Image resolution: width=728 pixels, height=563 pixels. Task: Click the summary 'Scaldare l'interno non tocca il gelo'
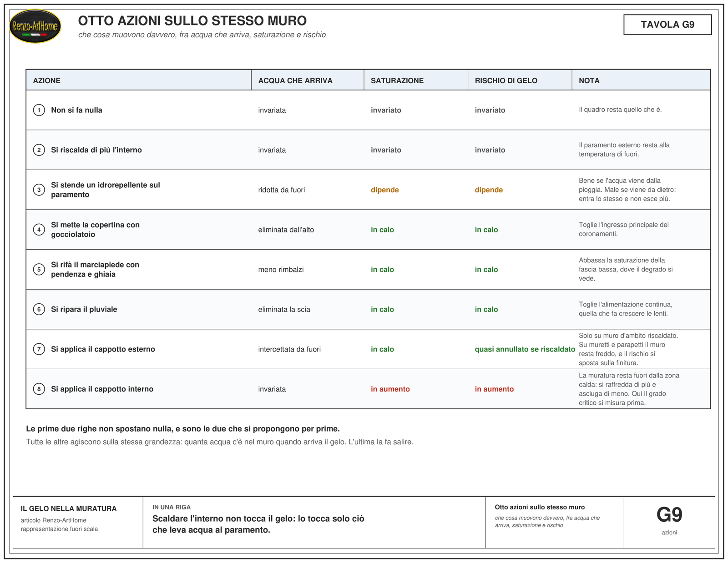(258, 524)
